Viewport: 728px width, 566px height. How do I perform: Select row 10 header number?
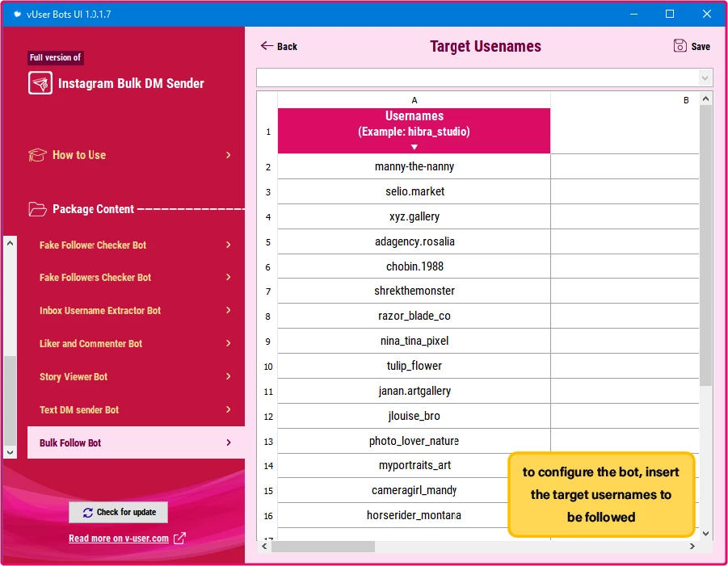(x=268, y=367)
